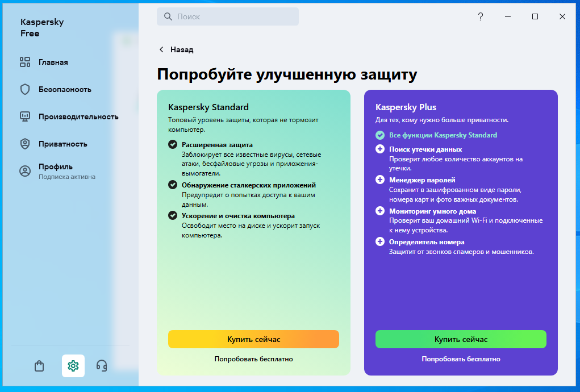This screenshot has width=580, height=392.
Task: Maximize the Kaspersky window
Action: click(x=535, y=16)
